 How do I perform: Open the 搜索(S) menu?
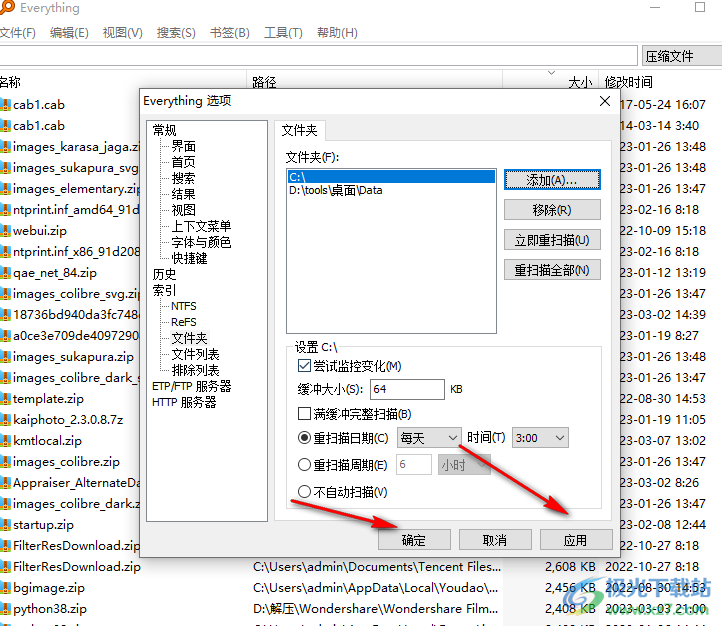[176, 33]
